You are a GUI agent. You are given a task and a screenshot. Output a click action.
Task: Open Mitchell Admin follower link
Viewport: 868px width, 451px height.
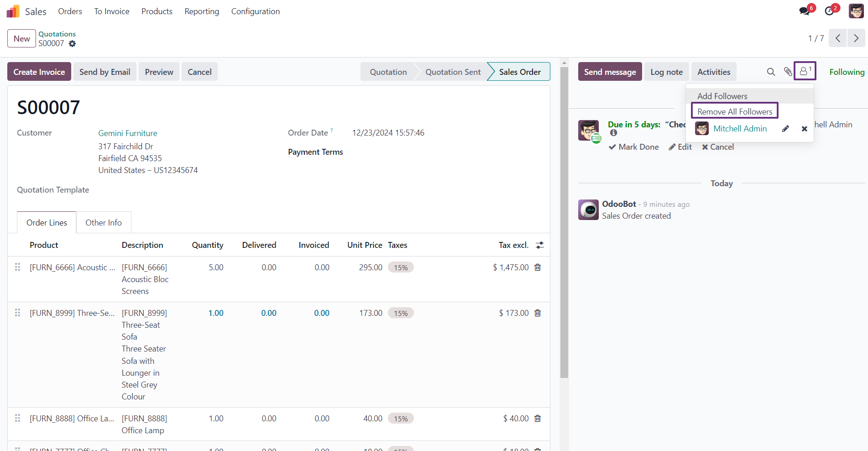740,129
